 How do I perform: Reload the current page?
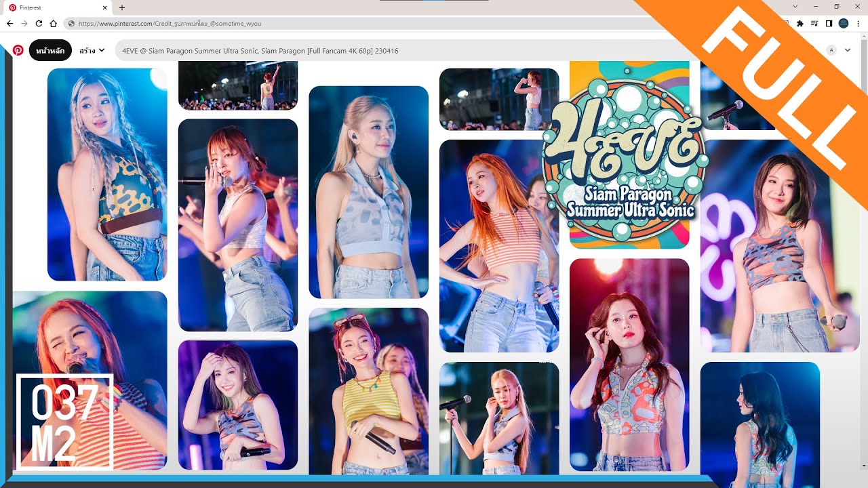click(39, 23)
